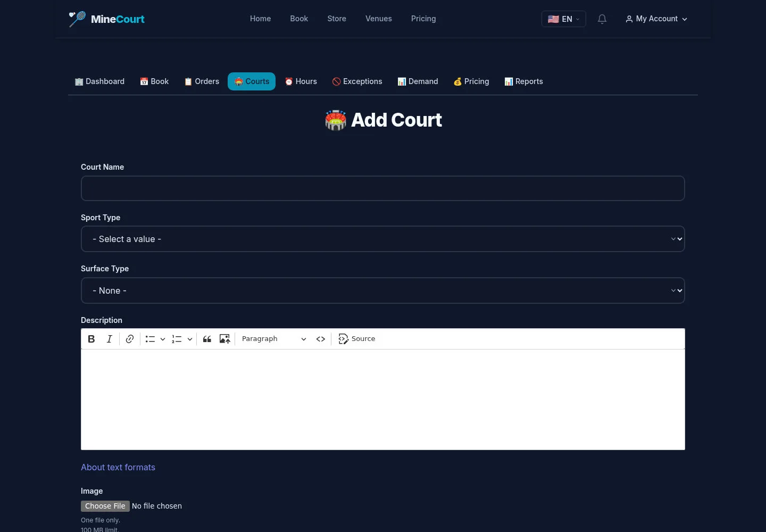Open Book in the top navigation
The height and width of the screenshot is (532, 766).
[x=299, y=19]
